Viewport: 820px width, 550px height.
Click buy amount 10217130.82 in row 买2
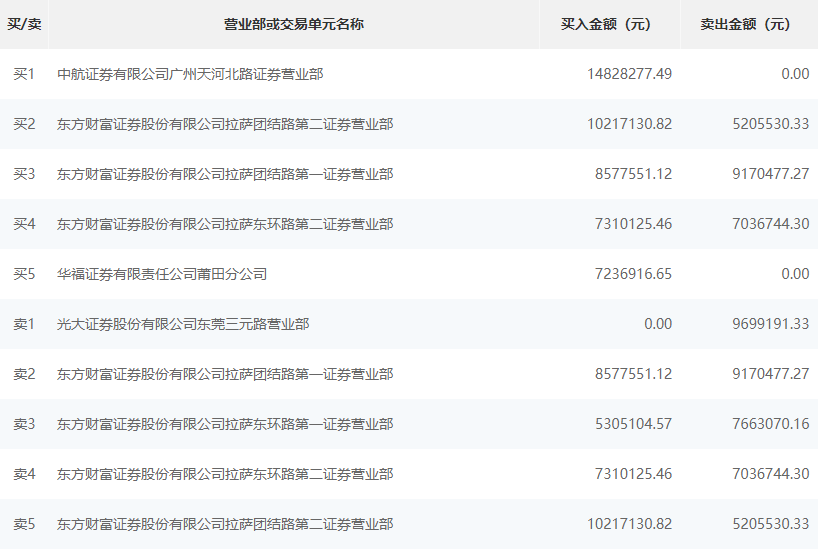click(x=629, y=124)
